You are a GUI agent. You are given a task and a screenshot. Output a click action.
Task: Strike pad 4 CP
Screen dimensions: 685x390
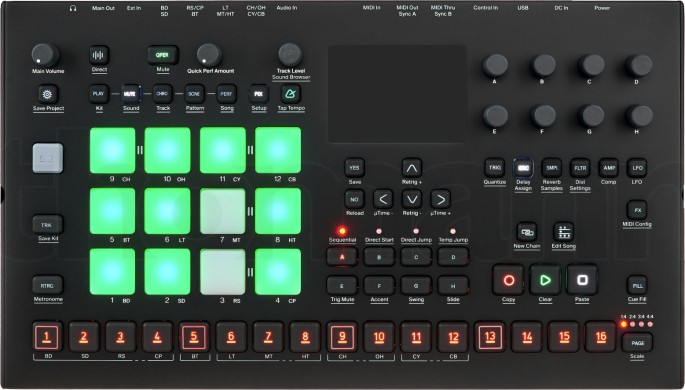[278, 272]
